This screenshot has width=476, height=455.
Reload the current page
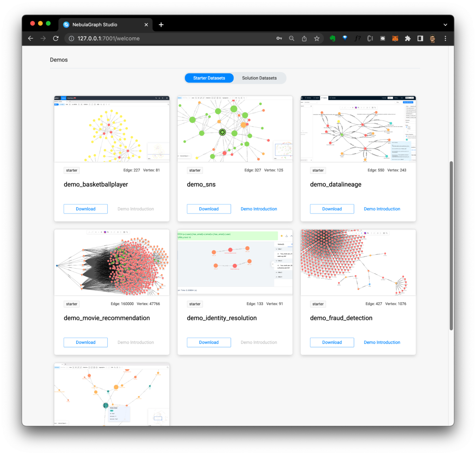[56, 38]
